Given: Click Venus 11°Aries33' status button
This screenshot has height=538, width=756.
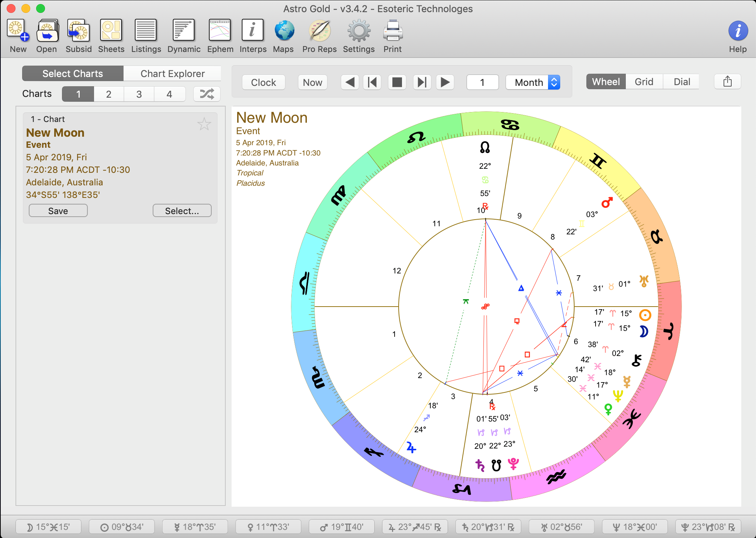Looking at the screenshot, I should coord(268,527).
